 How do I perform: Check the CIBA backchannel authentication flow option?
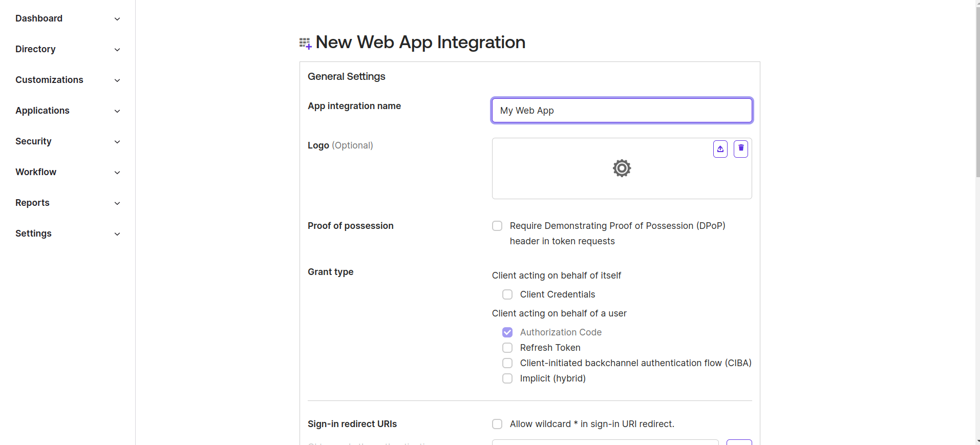pyautogui.click(x=507, y=363)
